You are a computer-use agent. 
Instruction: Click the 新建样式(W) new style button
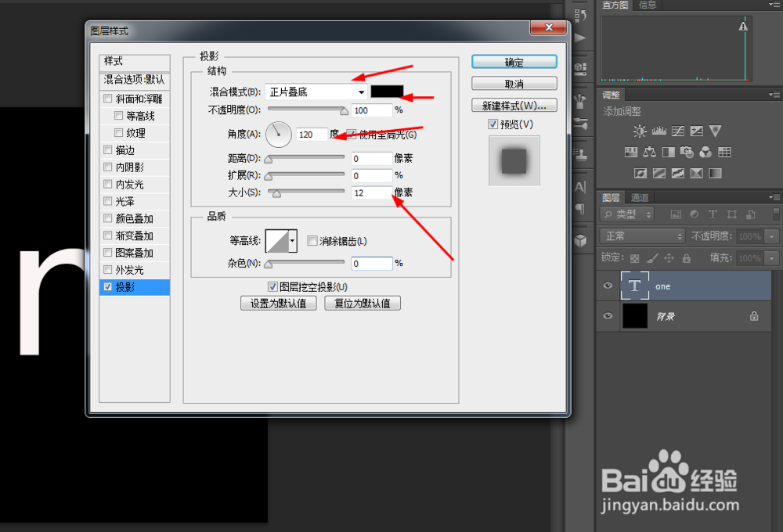514,105
